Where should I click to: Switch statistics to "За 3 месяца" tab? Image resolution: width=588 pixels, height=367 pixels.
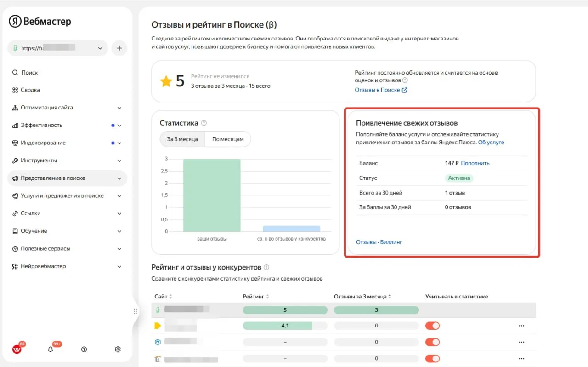(182, 139)
